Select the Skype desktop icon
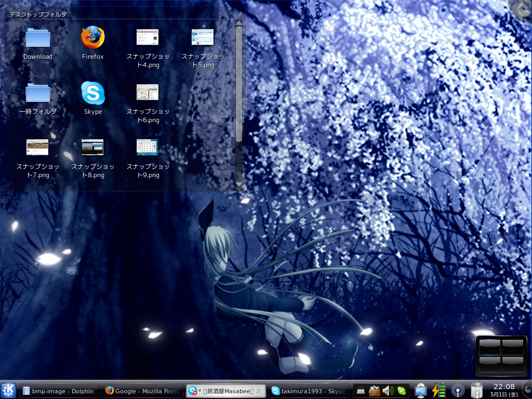The image size is (532, 399). click(92, 92)
